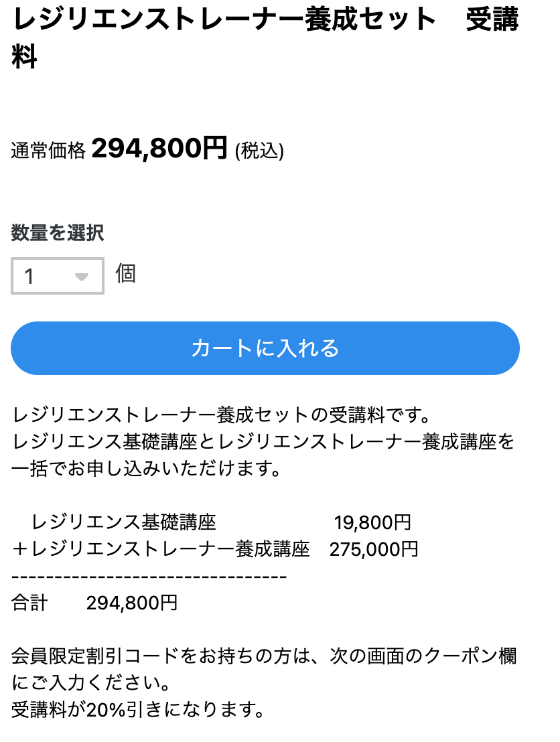Click the line ending 養成講座を

click(x=263, y=442)
